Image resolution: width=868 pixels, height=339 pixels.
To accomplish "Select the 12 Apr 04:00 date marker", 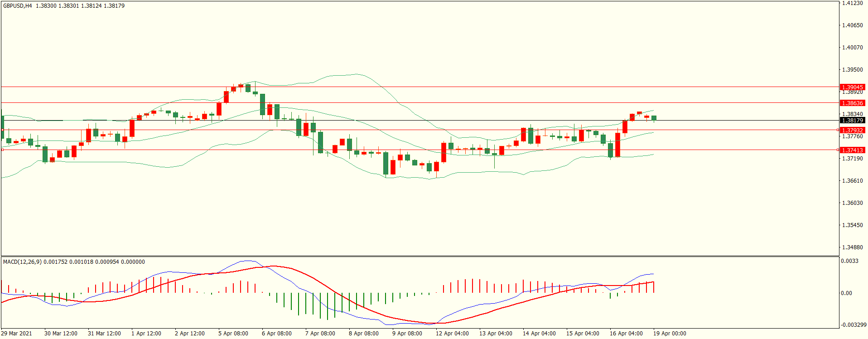I will coord(452,333).
